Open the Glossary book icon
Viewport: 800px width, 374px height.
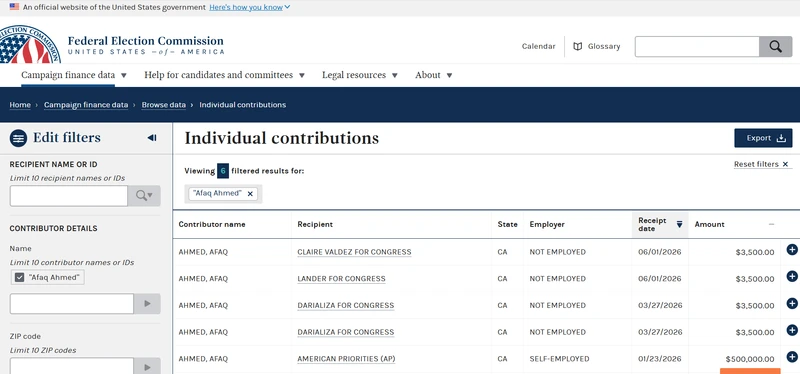578,46
